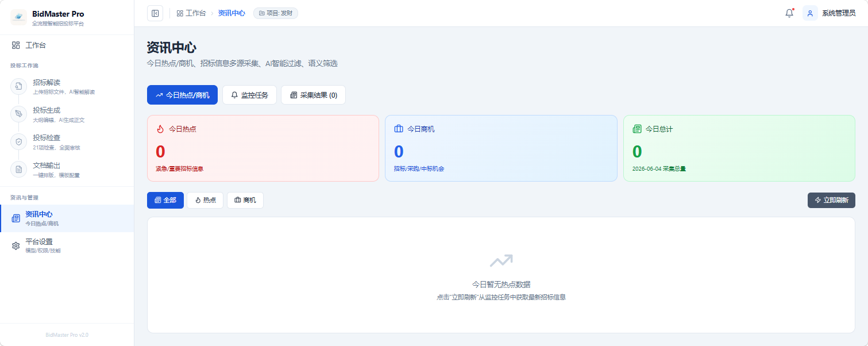868x346 pixels.
Task: Open the 采集结果 (0) tab
Action: (x=313, y=95)
